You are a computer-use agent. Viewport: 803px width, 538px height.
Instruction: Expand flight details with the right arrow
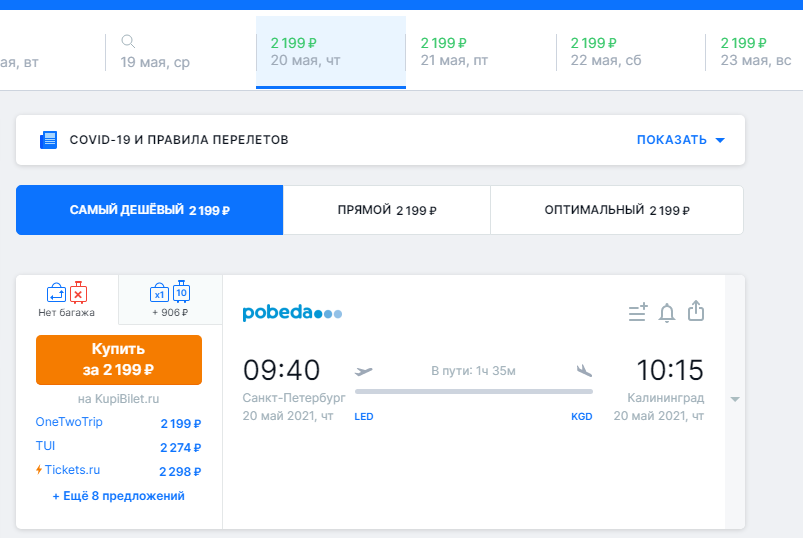[735, 400]
